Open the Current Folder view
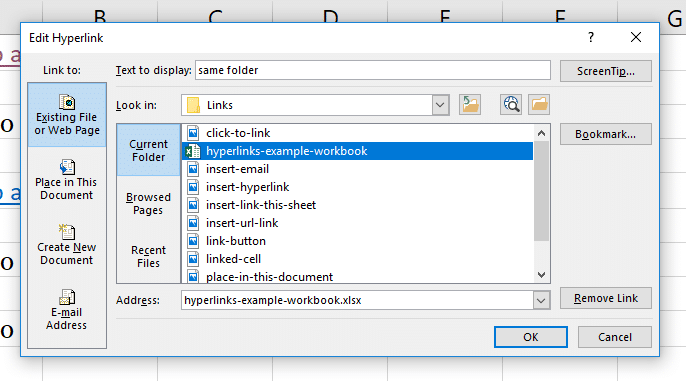686x381 pixels. tap(148, 150)
